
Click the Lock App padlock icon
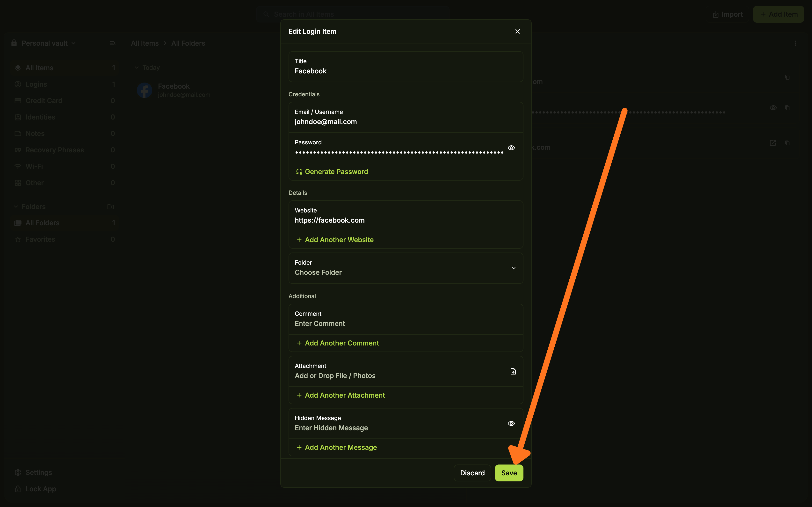coord(18,489)
